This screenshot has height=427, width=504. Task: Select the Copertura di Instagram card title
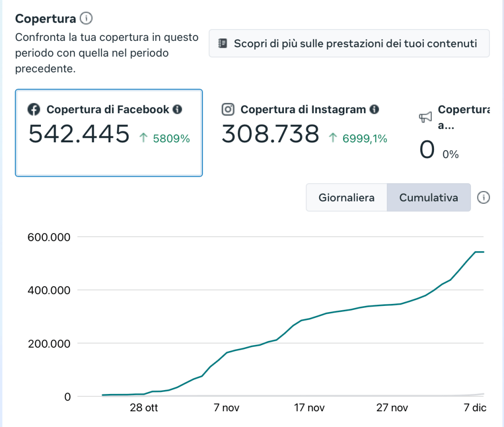[x=303, y=109]
